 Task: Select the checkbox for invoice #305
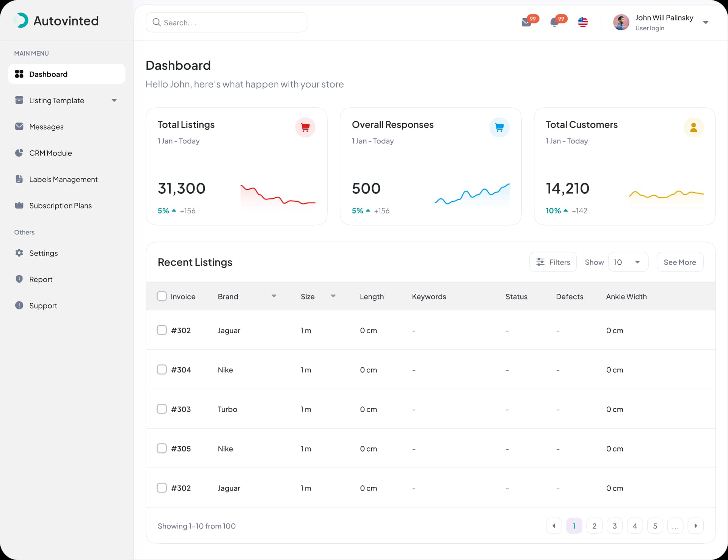(162, 449)
